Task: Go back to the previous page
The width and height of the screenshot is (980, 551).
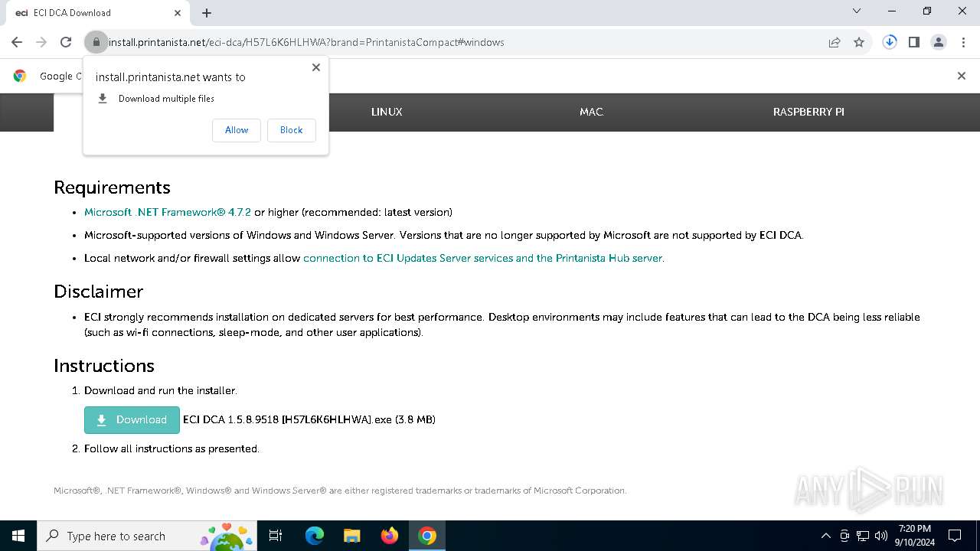Action: 17,42
